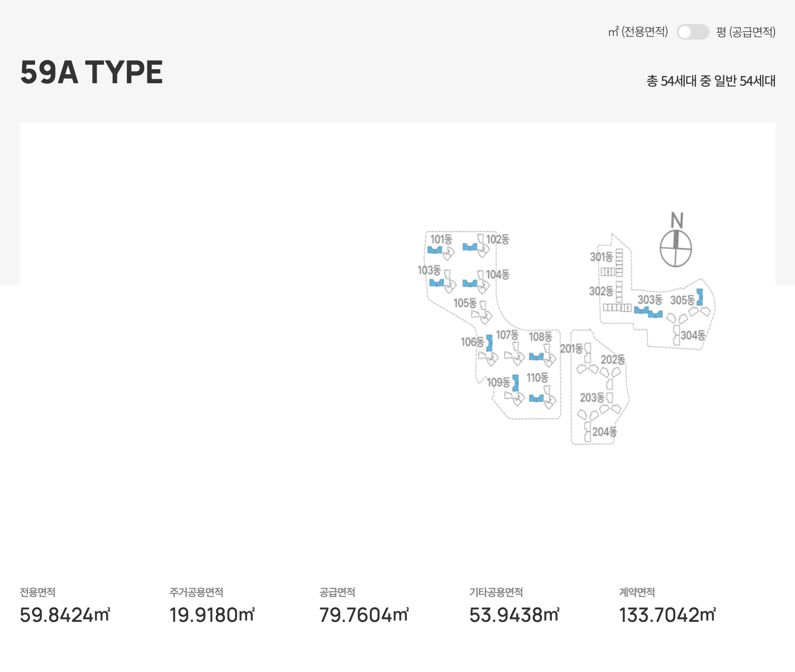This screenshot has height=672, width=795.
Task: Click the blue 104동 building marker
Action: pyautogui.click(x=469, y=283)
